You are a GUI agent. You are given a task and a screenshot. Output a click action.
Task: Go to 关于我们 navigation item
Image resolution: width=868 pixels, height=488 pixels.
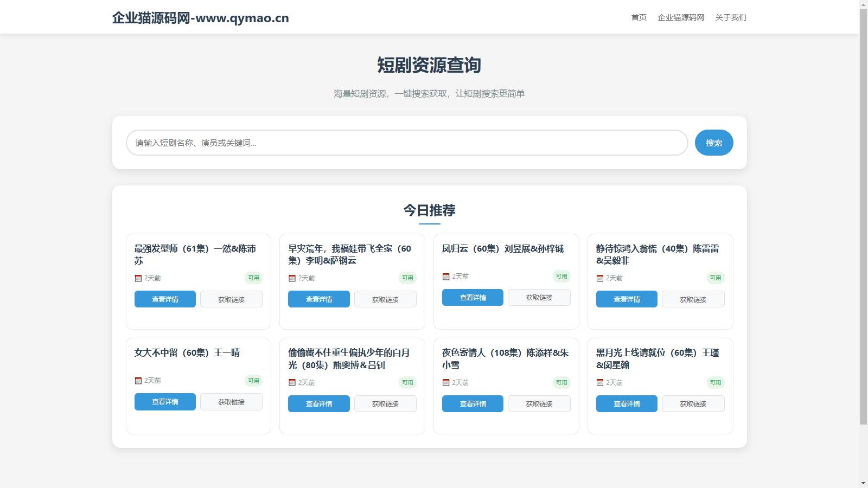click(730, 17)
